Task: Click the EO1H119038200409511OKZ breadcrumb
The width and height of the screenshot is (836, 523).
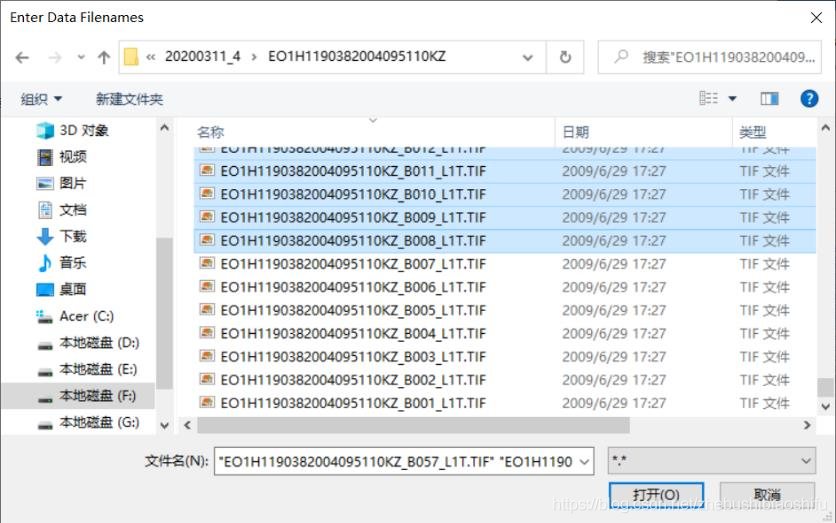Action: (x=357, y=57)
